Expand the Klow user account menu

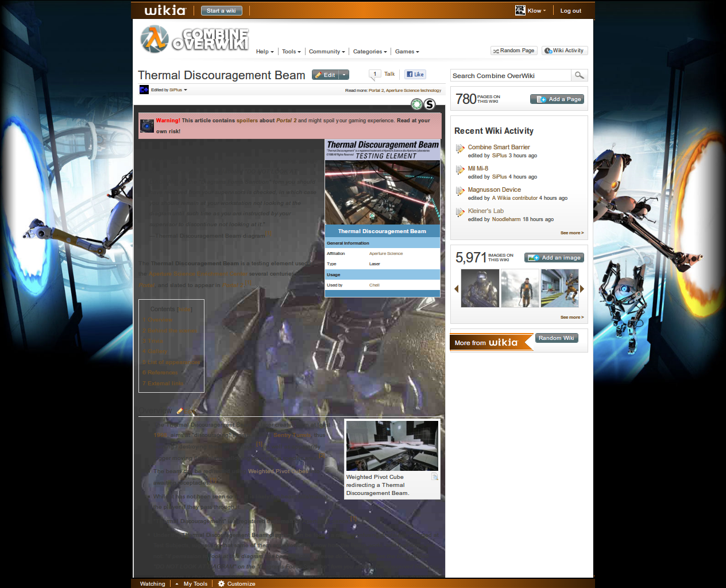(x=531, y=10)
